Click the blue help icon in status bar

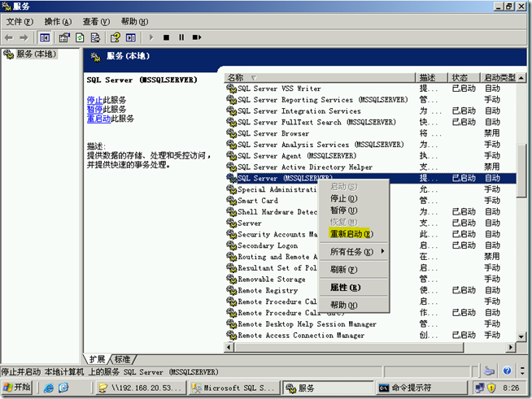point(508,371)
